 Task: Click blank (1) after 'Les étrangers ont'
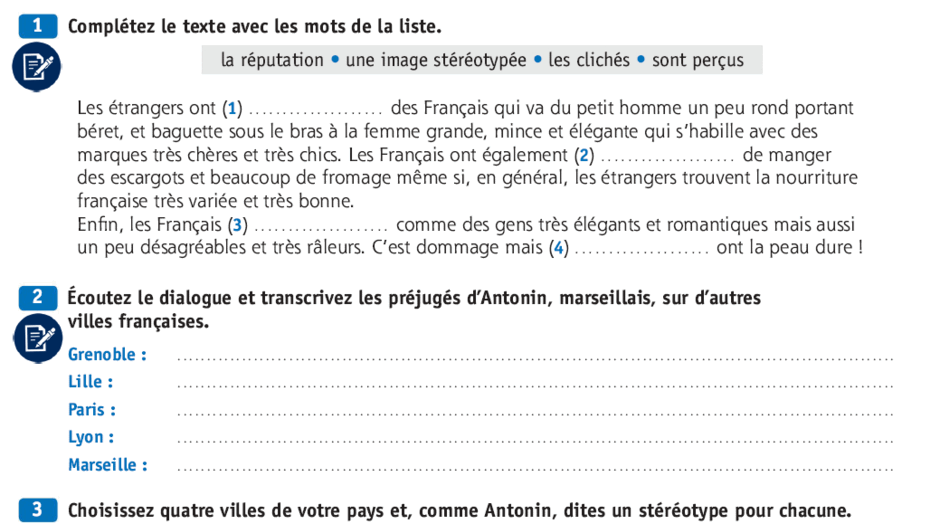(315, 111)
